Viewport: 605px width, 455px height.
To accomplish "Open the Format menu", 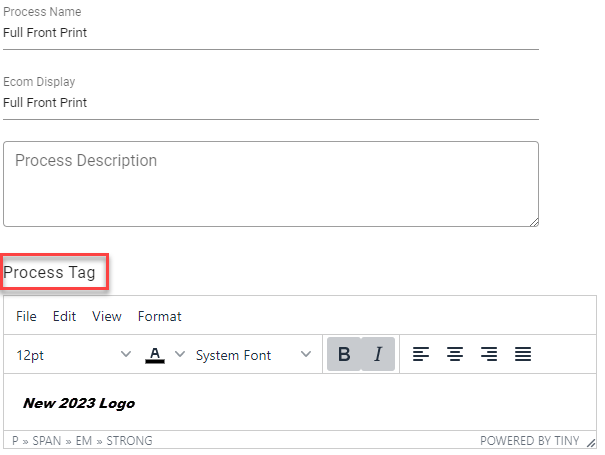I will click(x=160, y=316).
